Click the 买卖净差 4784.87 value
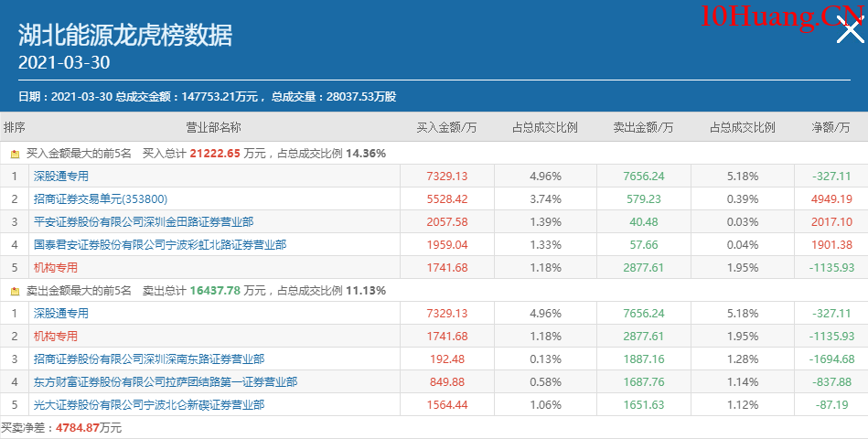Screen dimensions: 868x439 pos(80,427)
